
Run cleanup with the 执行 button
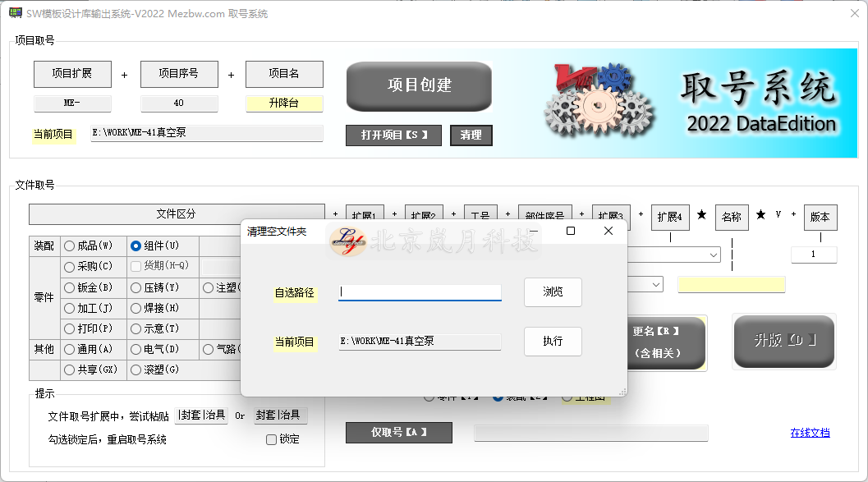tap(553, 342)
